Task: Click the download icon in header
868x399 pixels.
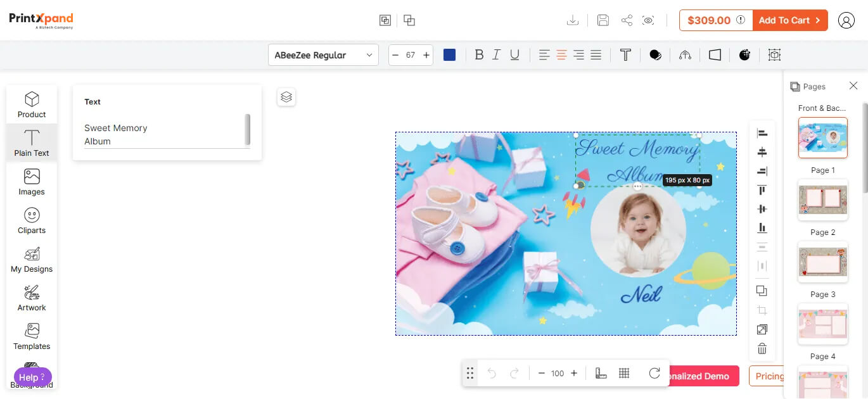Action: 573,20
